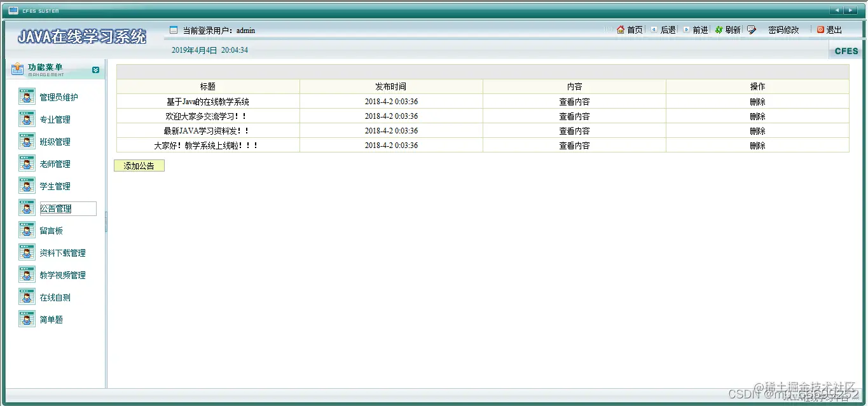Open 老师管理 menu item
The image size is (868, 406).
coord(55,164)
